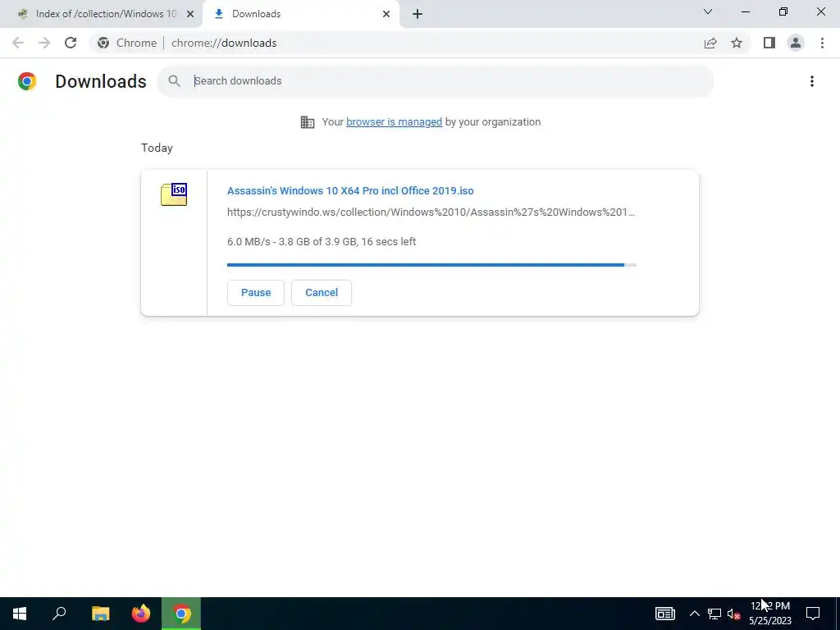This screenshot has height=630, width=840.
Task: Open the Assassin's Windows 10 X64 Pro file link
Action: 350,190
